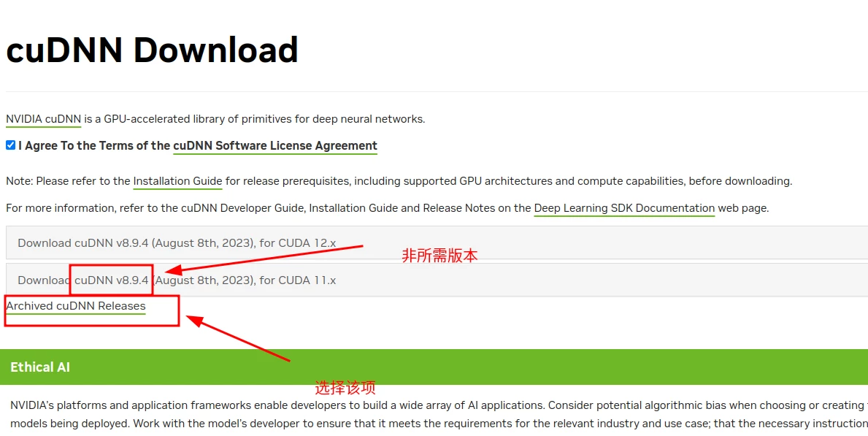Click the cuDNN Download page heading
The image size is (868, 436).
pos(151,49)
